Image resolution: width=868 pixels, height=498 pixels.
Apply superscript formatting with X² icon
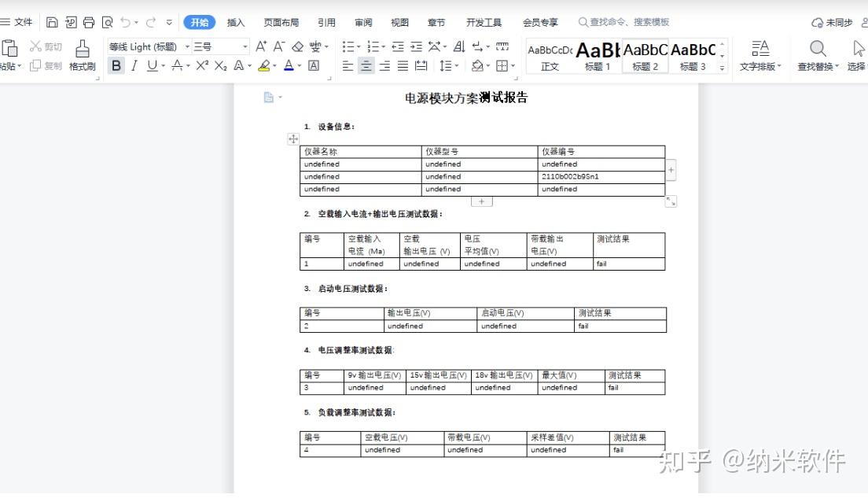coord(202,66)
